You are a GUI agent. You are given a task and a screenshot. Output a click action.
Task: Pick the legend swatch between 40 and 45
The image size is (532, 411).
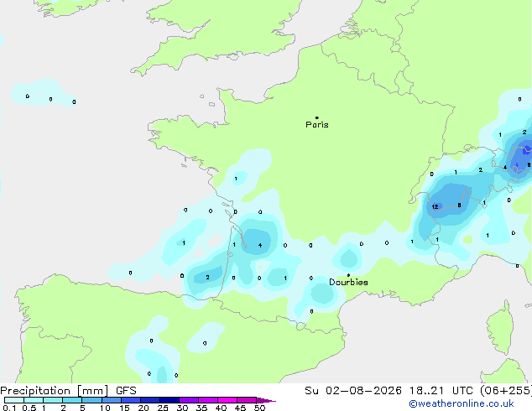tap(227, 400)
